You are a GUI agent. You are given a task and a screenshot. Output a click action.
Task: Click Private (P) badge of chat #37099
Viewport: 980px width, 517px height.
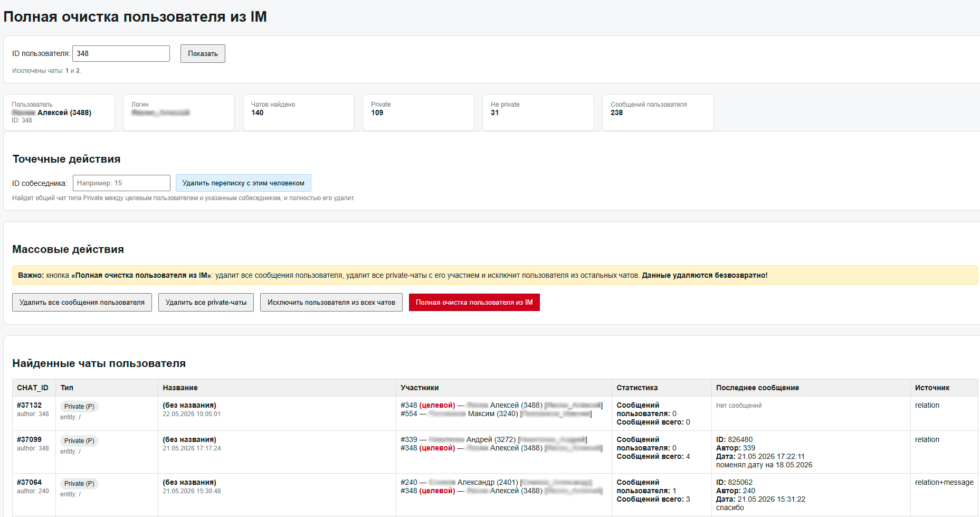pos(79,440)
